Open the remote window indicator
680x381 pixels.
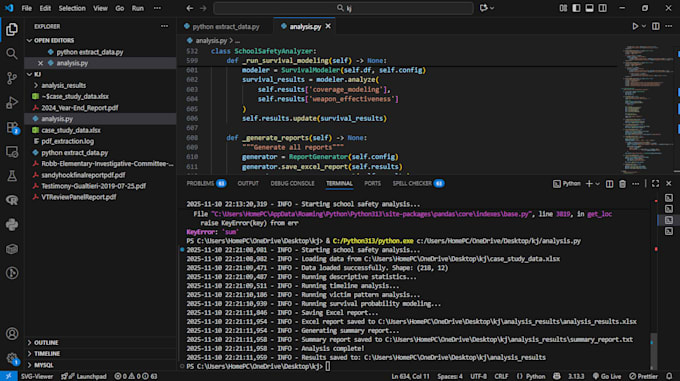click(8, 376)
